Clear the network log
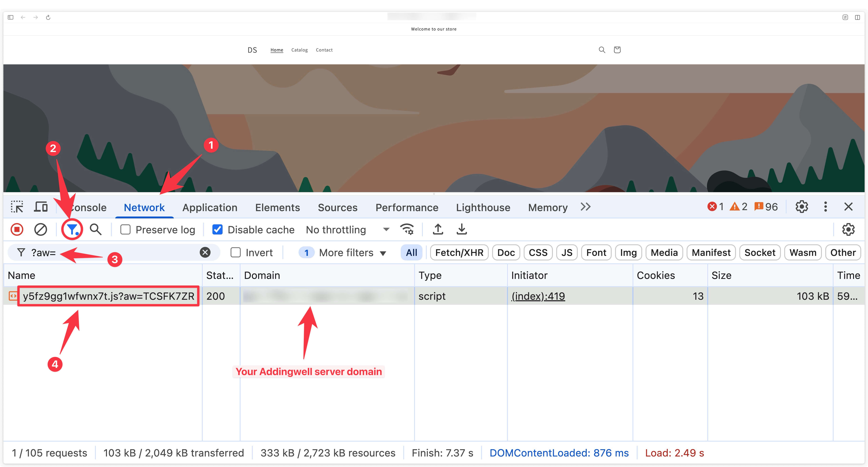Viewport: 868px width, 467px height. coord(41,230)
